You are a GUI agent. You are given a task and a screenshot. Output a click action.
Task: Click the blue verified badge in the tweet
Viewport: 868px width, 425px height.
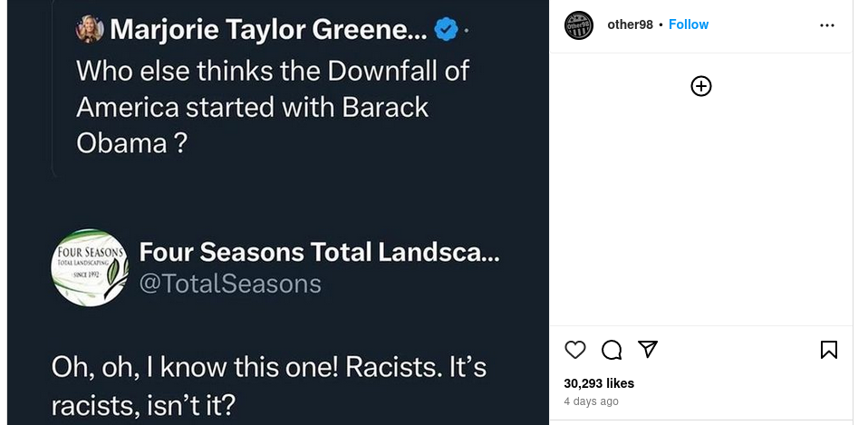(x=445, y=30)
